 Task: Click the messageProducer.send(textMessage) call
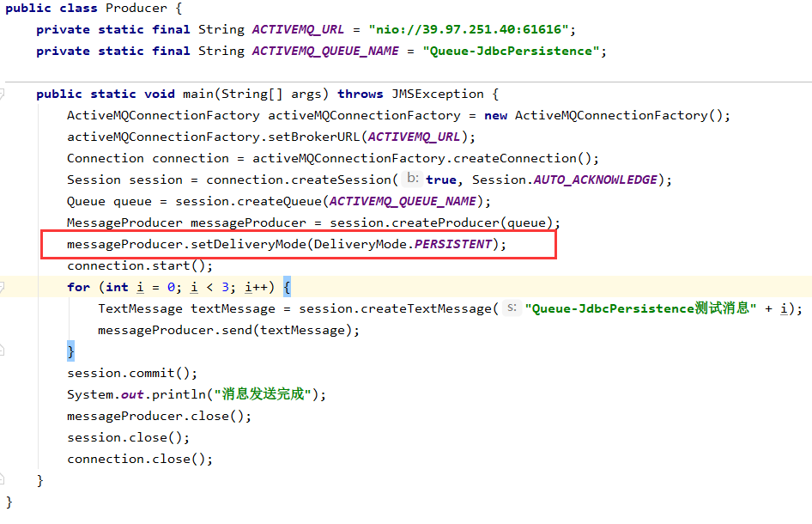point(228,330)
